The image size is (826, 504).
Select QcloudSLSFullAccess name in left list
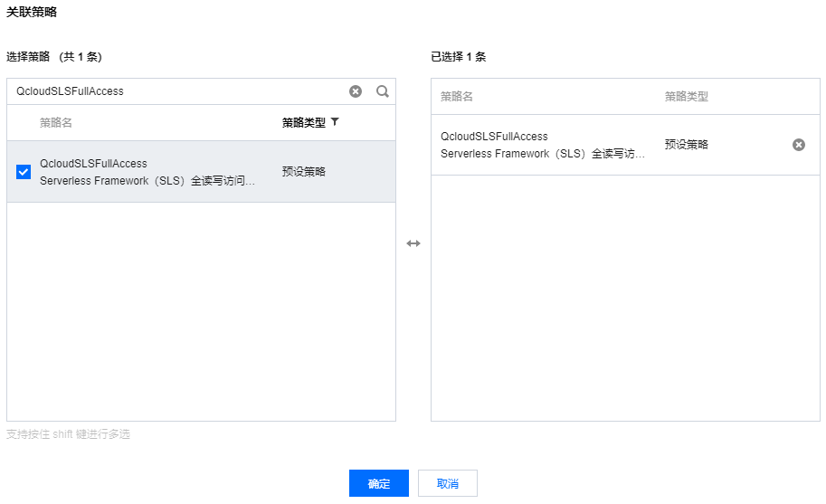click(x=93, y=163)
